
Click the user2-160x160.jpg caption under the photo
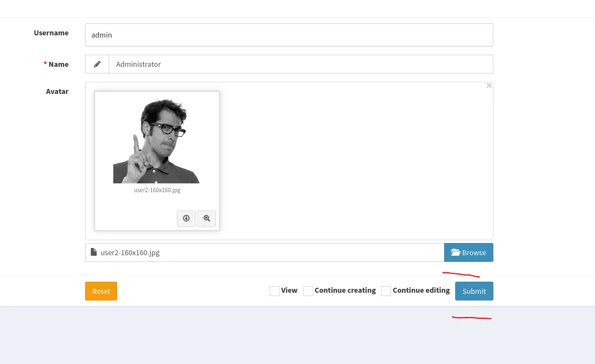157,190
